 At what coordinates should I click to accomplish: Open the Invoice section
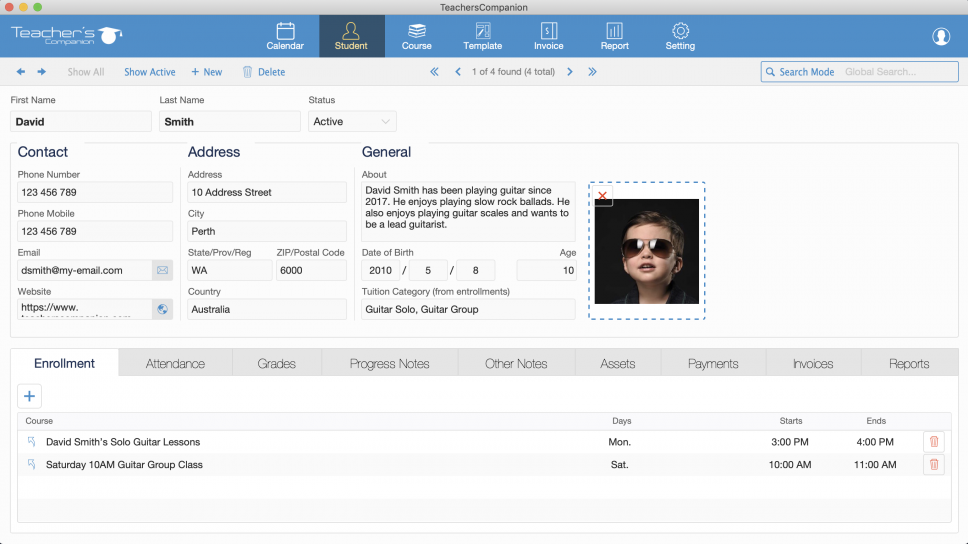click(x=548, y=36)
